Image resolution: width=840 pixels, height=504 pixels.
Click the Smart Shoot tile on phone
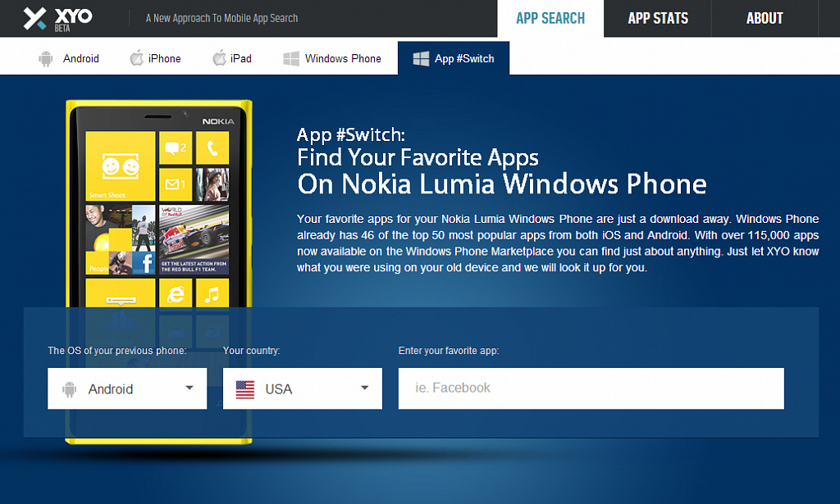tap(121, 166)
